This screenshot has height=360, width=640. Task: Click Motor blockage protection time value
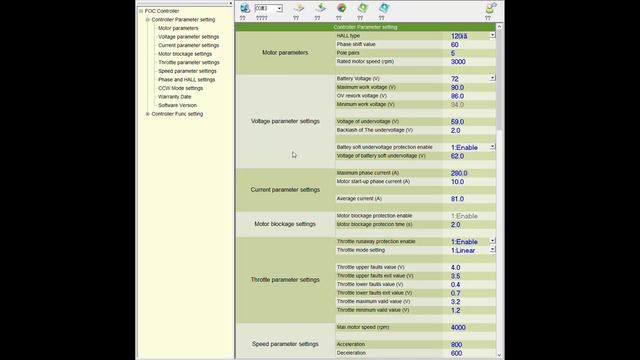click(x=469, y=224)
